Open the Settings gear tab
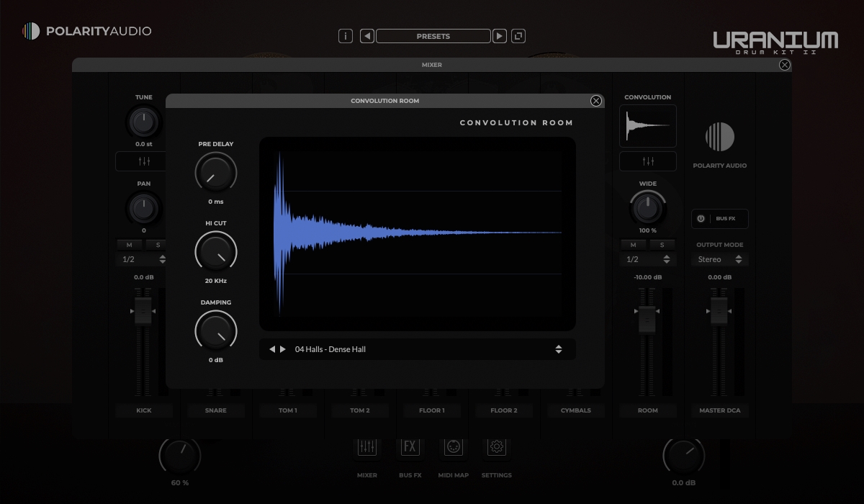864x504 pixels. [497, 447]
